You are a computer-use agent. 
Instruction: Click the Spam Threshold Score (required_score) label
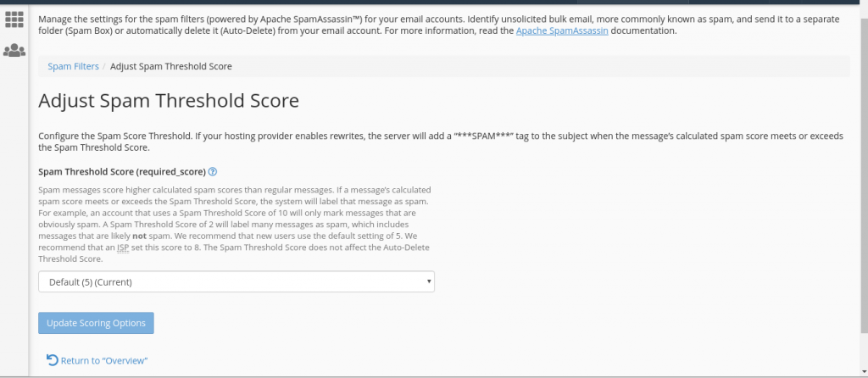(122, 171)
